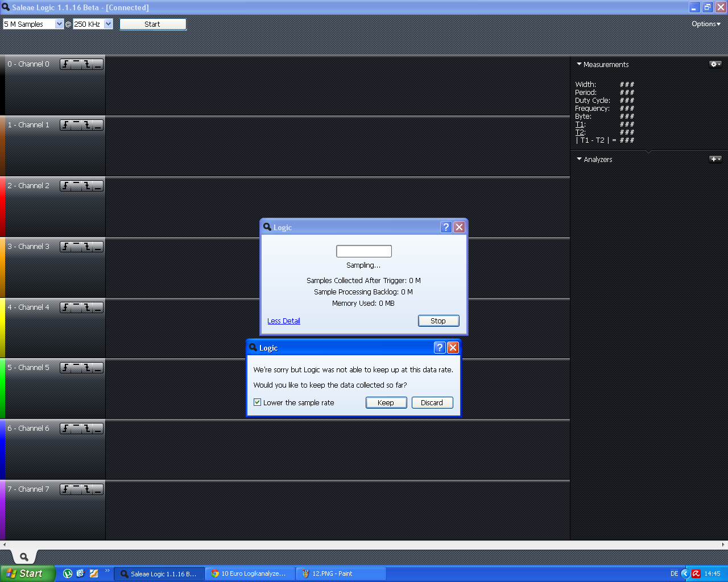Set high level trigger on Channel 6
Screen dimensions: 728x582
tap(76, 429)
